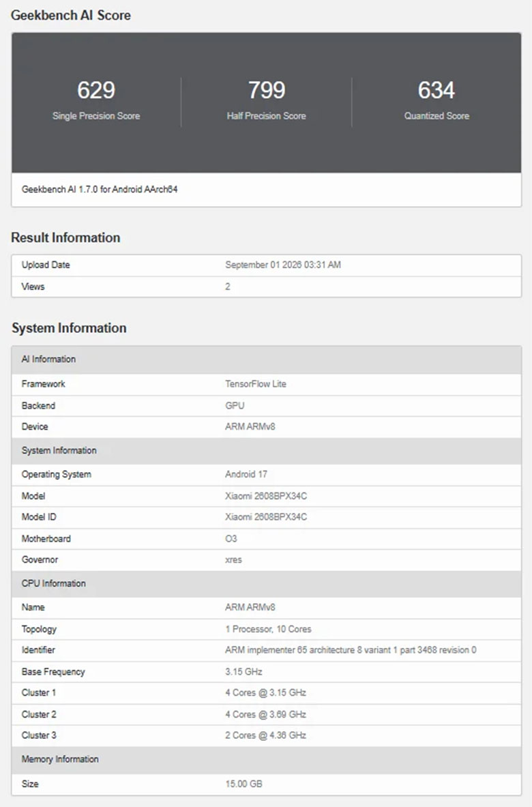532x807 pixels.
Task: Click the 'Model ID' row label
Action: pos(39,516)
